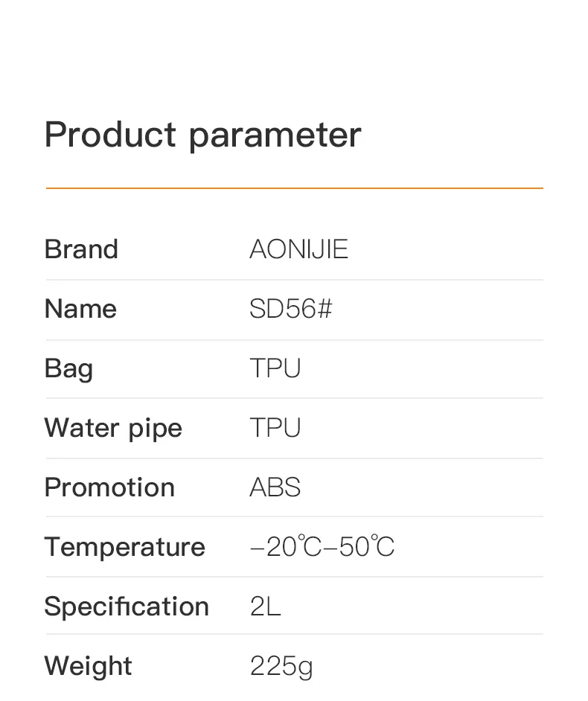Click the AONIJIE brand value

coord(298,249)
